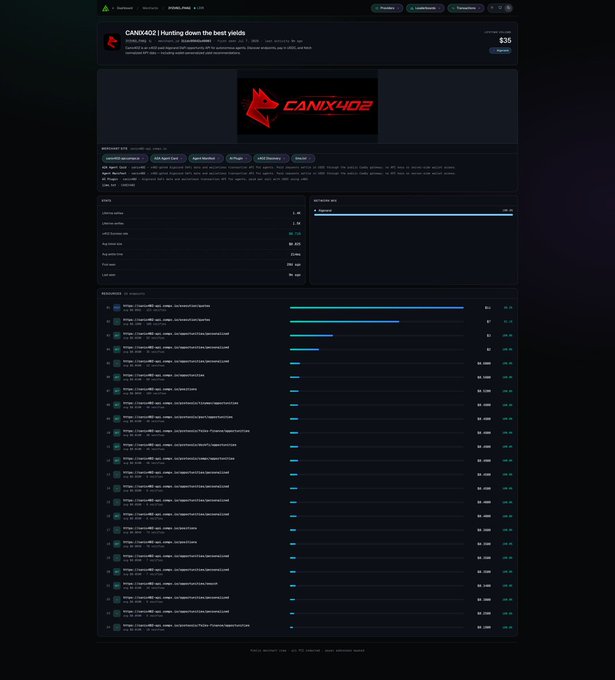The height and width of the screenshot is (680, 615).
Task: Click the GET badge on resource row 18
Action: pyautogui.click(x=117, y=544)
